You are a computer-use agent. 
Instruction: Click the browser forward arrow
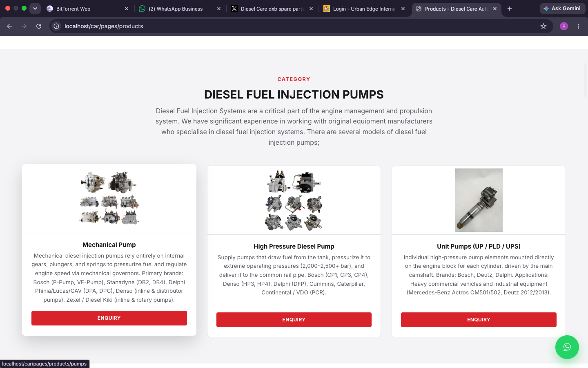click(24, 26)
